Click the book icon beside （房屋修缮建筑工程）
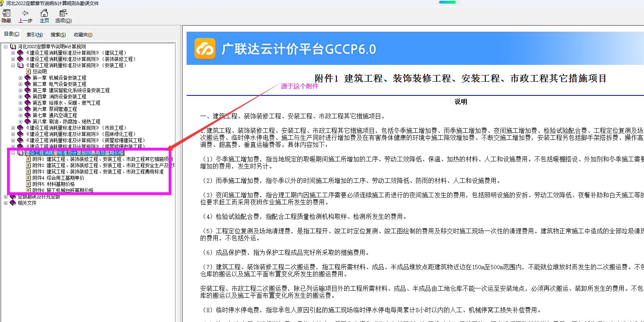This screenshot has width=644, height=322. point(20,140)
